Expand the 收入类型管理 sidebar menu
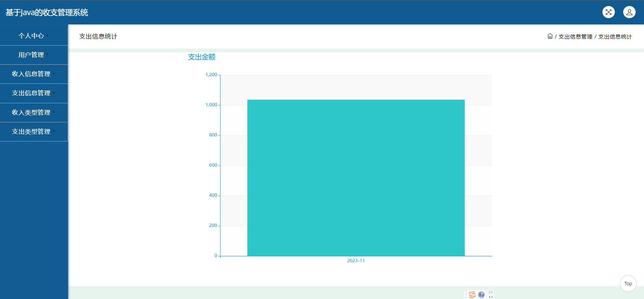The height and width of the screenshot is (299, 644). 34,113
